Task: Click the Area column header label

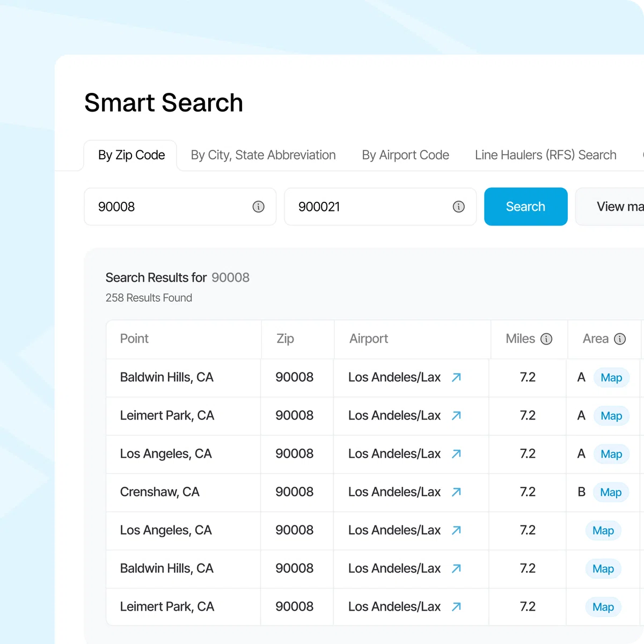Action: click(596, 339)
